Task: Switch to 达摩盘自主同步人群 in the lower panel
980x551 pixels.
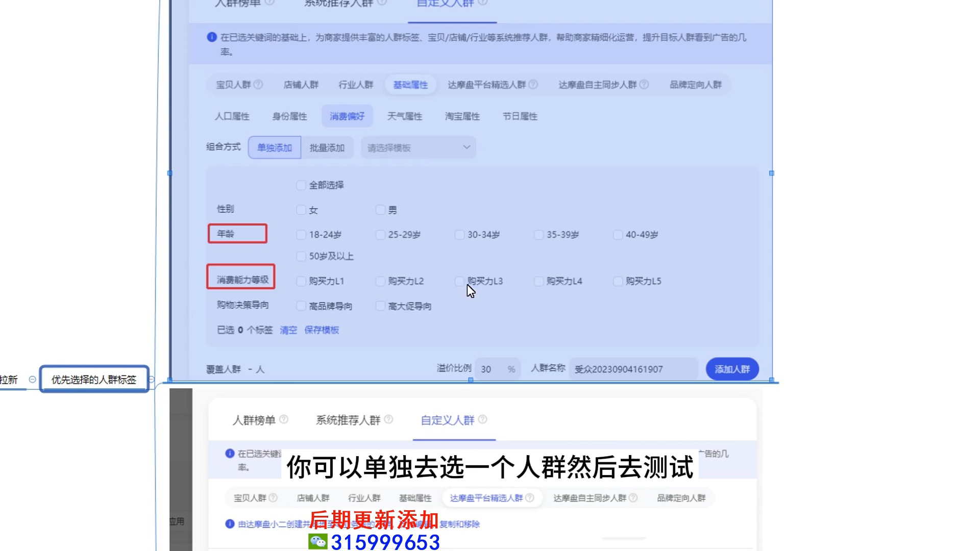Action: coord(590,498)
